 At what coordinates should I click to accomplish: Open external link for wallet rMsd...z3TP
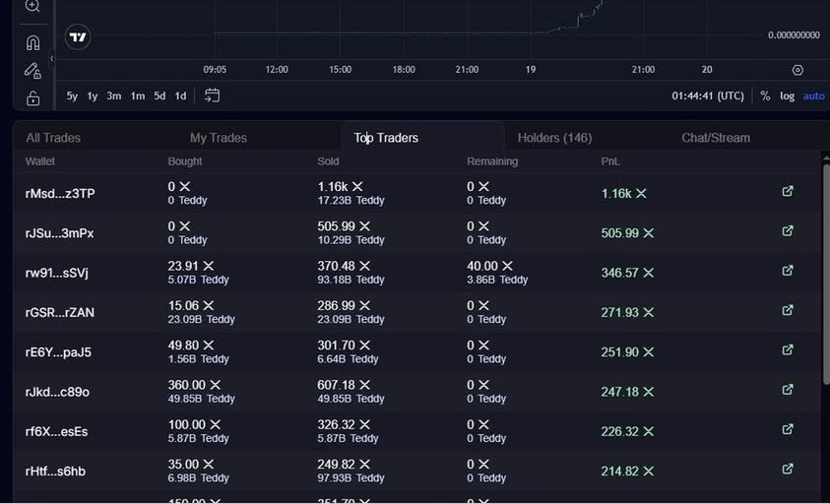tap(788, 191)
